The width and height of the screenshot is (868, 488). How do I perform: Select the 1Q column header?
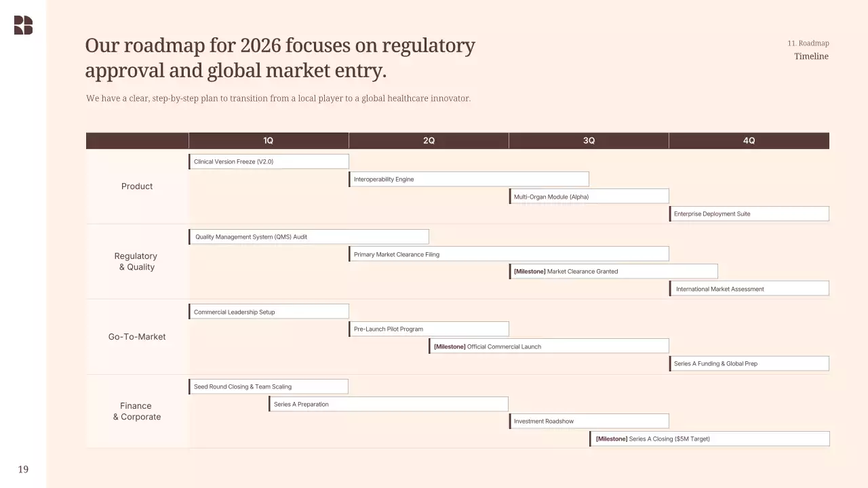269,140
